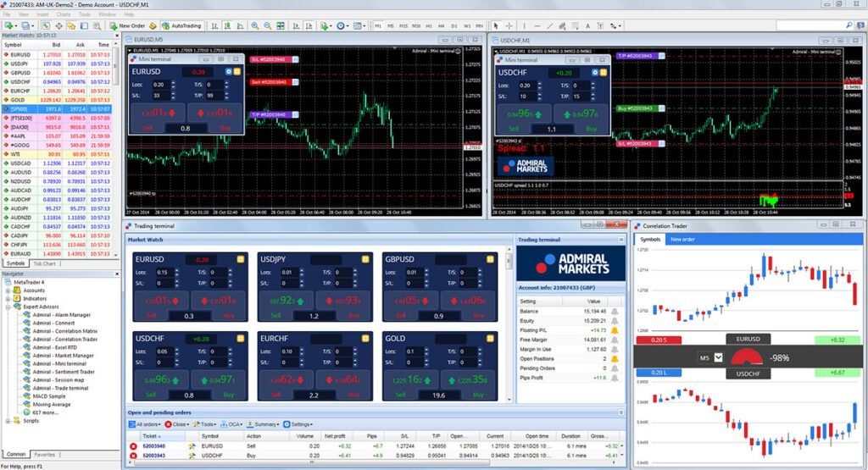Expand the Scripts tree node
This screenshot has height=470, width=868.
pos(8,421)
